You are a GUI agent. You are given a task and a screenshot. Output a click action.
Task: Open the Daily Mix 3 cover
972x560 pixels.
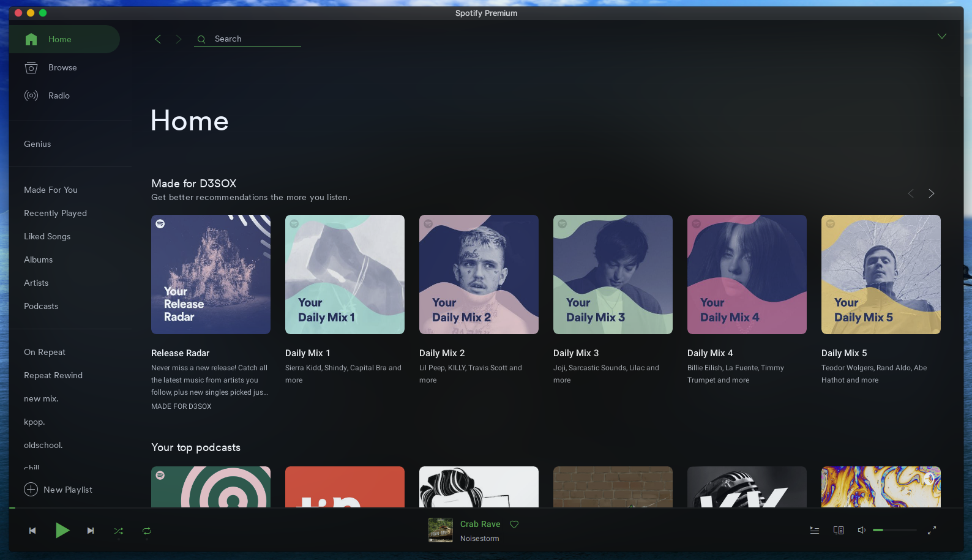click(613, 274)
